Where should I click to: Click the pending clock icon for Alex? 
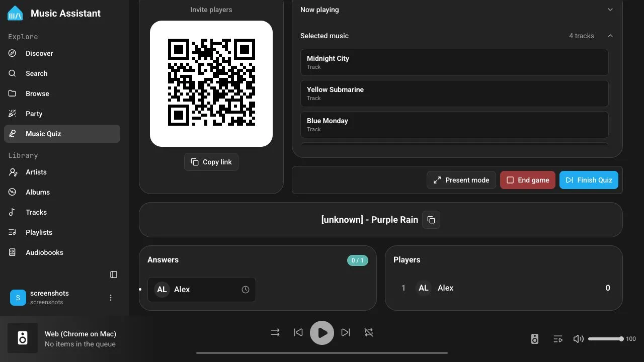(x=246, y=290)
